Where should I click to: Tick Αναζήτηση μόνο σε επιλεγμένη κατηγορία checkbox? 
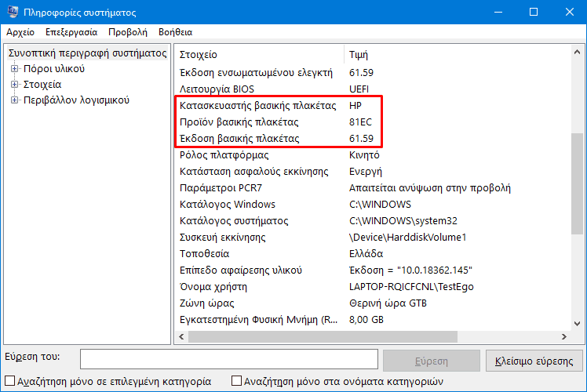click(9, 381)
